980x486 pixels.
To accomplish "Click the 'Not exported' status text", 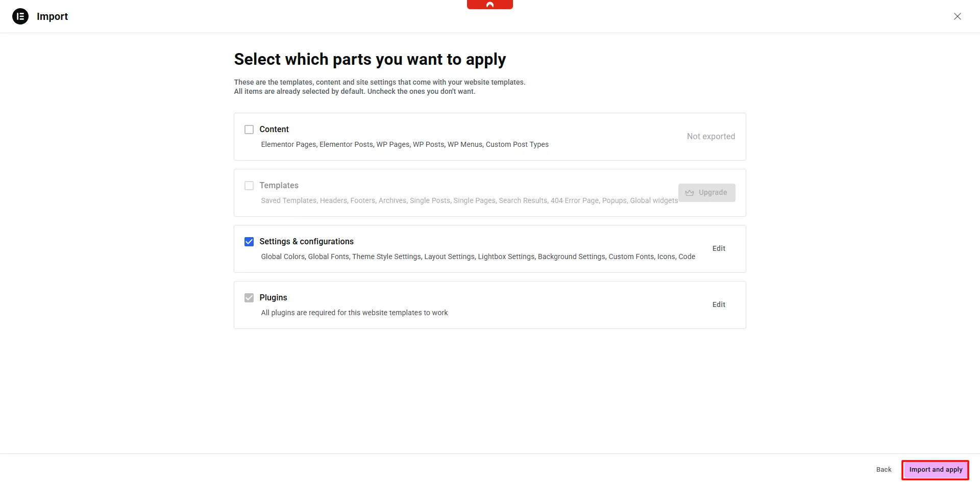I will [x=710, y=137].
